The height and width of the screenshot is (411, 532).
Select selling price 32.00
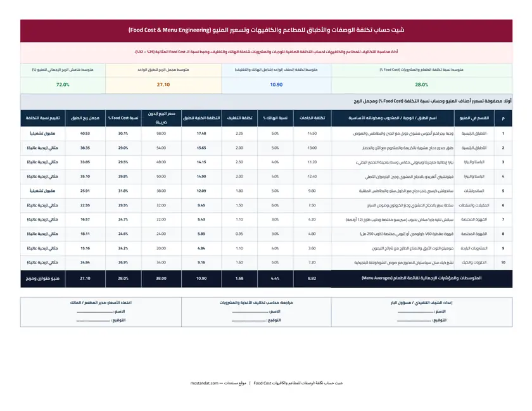(161, 205)
